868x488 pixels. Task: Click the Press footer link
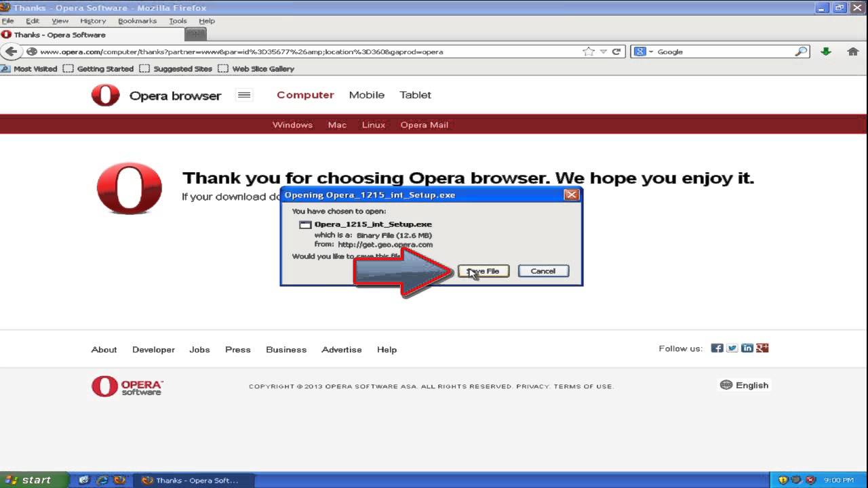[x=238, y=350]
